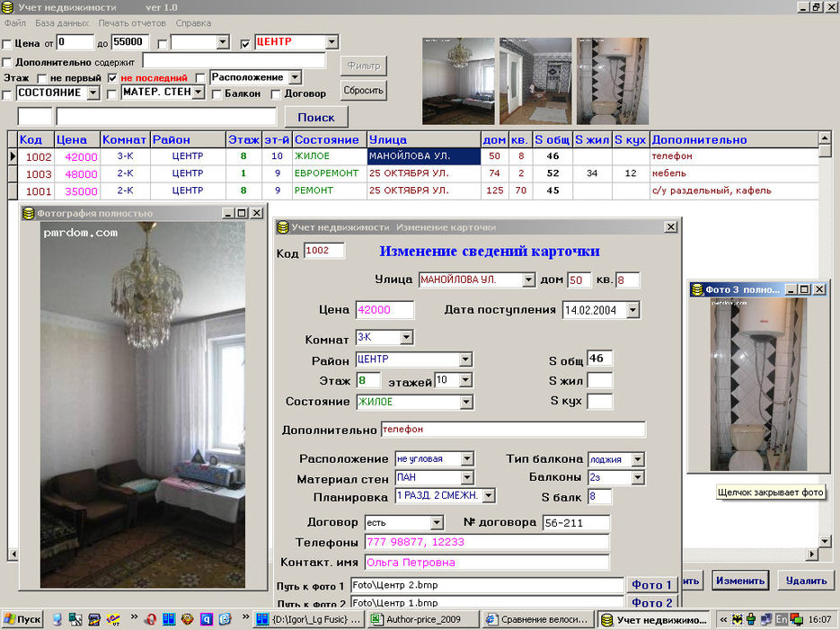Image resolution: width=840 pixels, height=630 pixels.
Task: Click the first quick launch icon beside Пуск
Action: [57, 619]
